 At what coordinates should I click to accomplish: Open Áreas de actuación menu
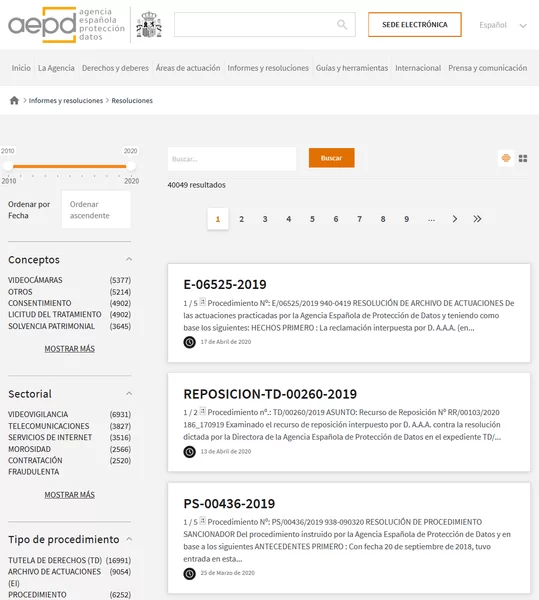188,68
